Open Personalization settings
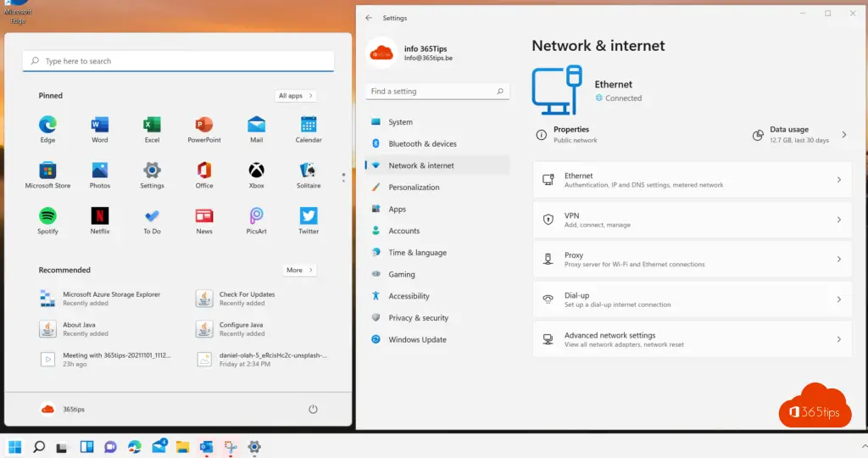 [437, 187]
